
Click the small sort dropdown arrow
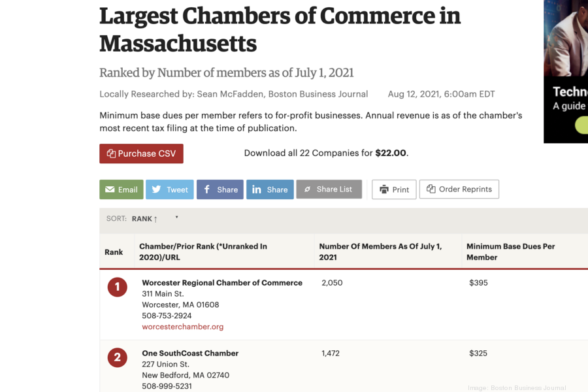point(176,218)
